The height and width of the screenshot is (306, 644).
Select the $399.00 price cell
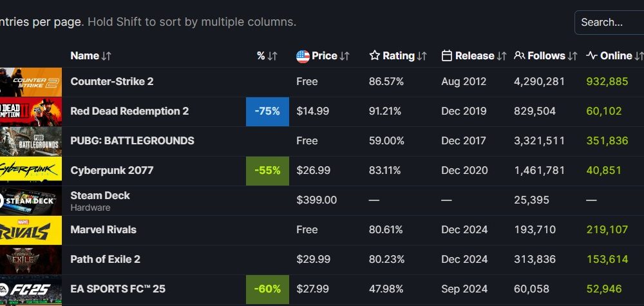[x=316, y=200]
